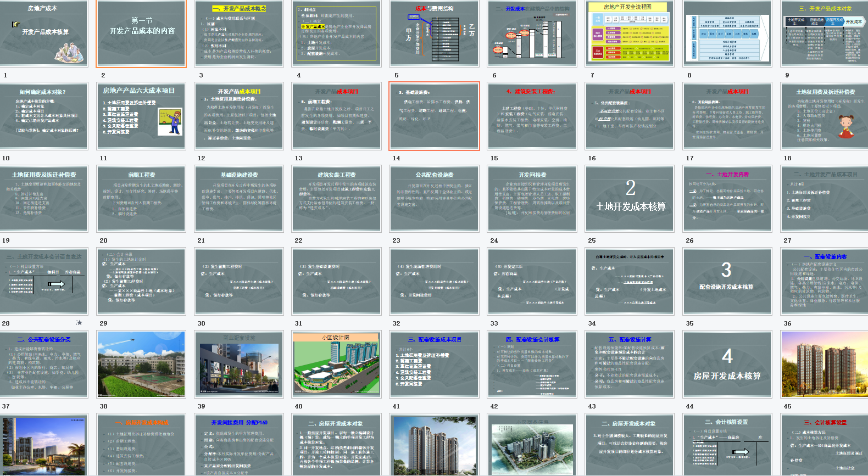Screen dimensions: 868x476
Task: Select slide 11 房地产产品六大成本项目
Action: (x=141, y=116)
